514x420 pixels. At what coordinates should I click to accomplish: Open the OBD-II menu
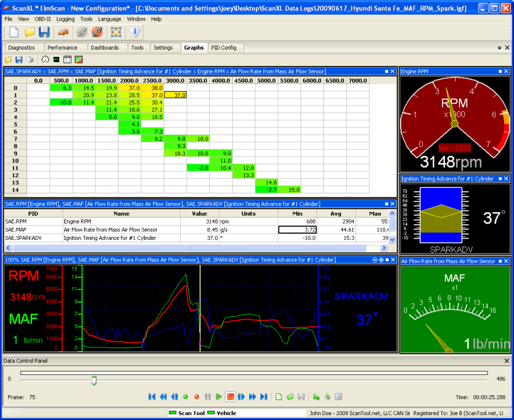tap(42, 19)
